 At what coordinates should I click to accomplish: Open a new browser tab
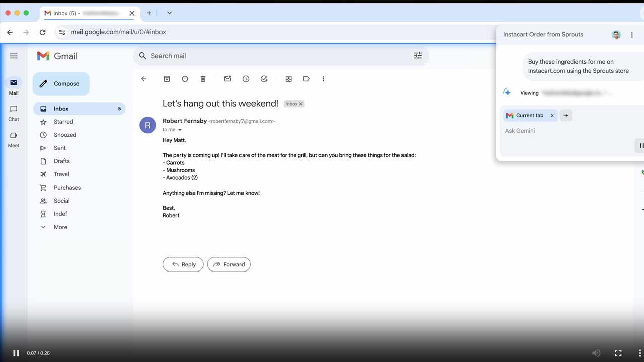pyautogui.click(x=149, y=13)
